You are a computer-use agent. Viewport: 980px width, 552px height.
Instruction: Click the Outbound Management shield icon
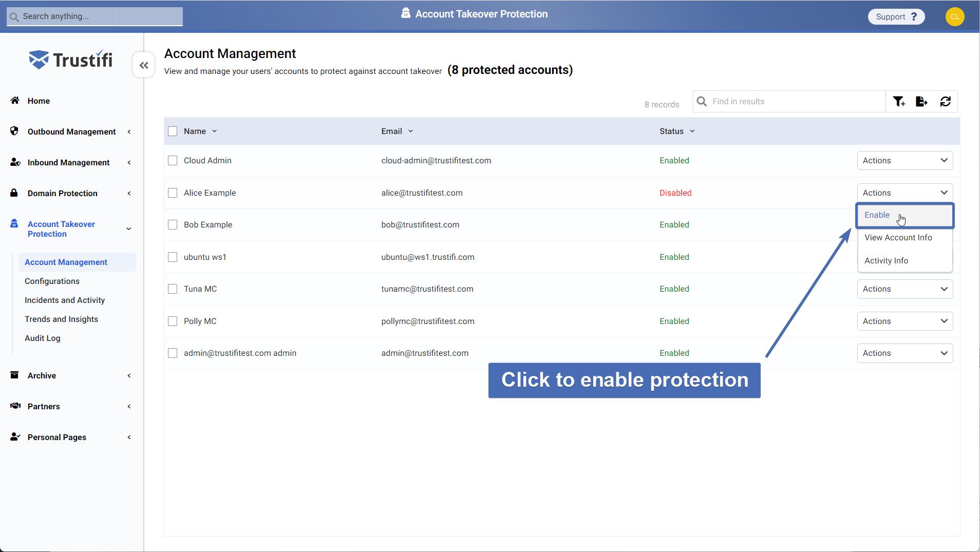tap(14, 131)
